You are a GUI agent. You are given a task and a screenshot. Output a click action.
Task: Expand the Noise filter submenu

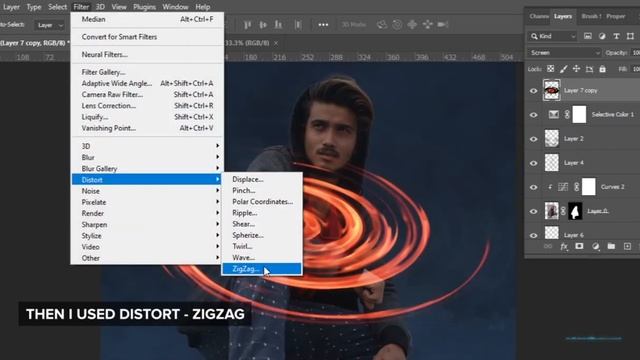point(147,191)
